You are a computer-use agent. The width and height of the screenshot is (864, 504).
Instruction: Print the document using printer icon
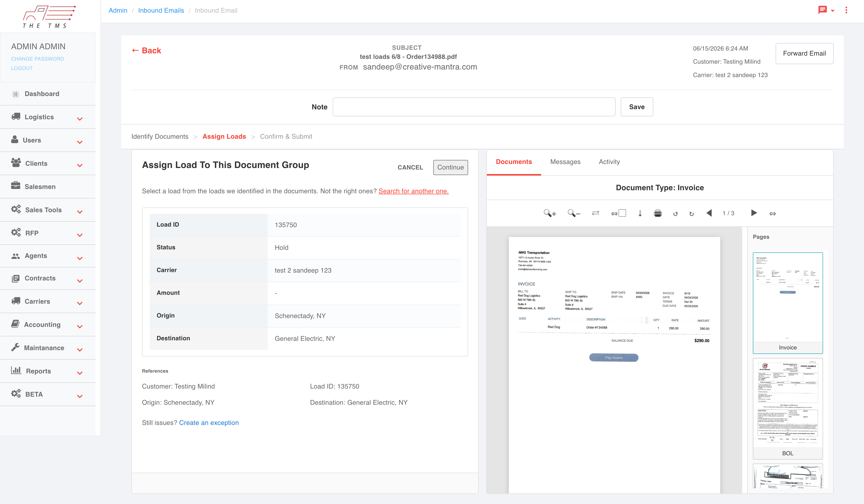click(x=658, y=213)
